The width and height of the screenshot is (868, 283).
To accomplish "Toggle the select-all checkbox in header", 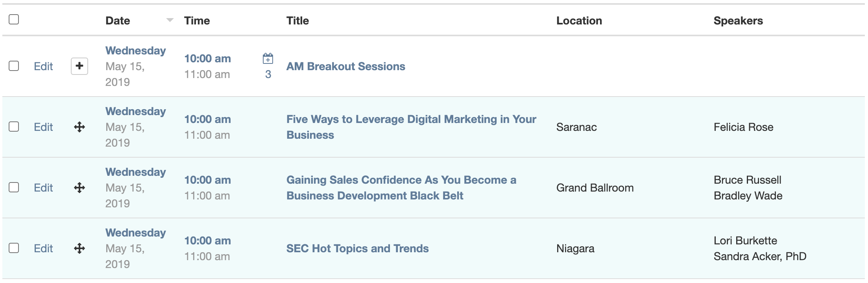I will (x=14, y=19).
